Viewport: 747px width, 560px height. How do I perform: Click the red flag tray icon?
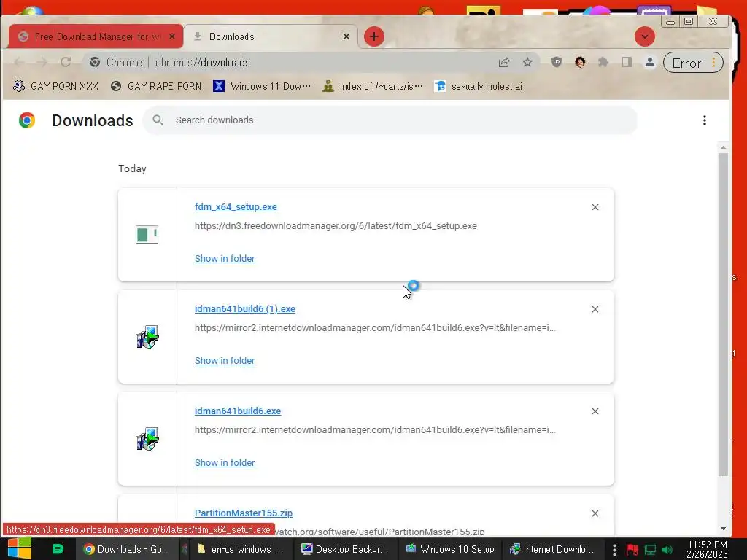[632, 550]
